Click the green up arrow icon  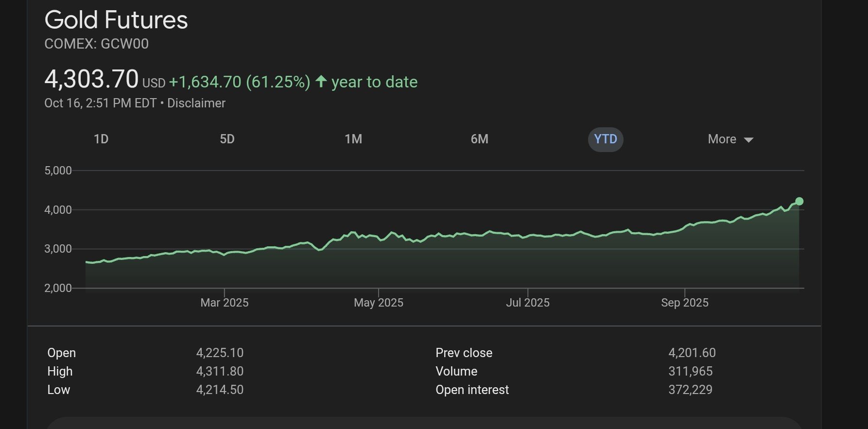click(321, 81)
